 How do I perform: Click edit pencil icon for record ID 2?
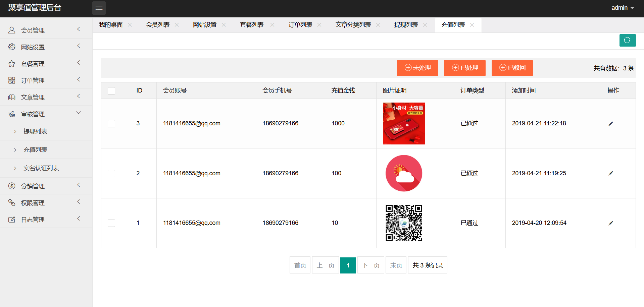pyautogui.click(x=610, y=173)
